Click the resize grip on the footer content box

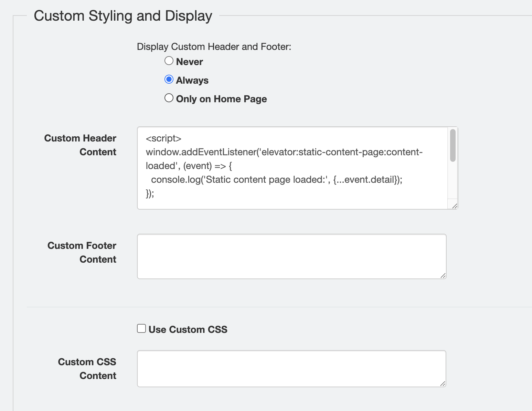(444, 275)
